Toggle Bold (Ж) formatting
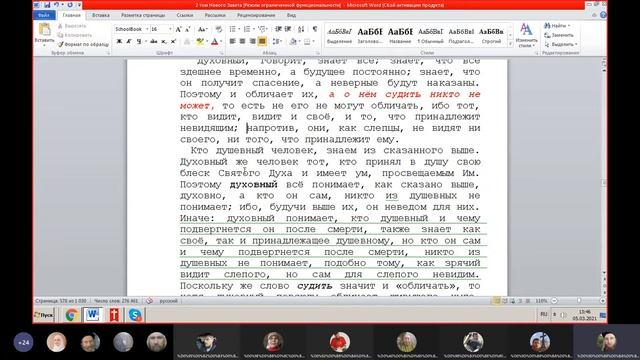The width and height of the screenshot is (640, 360). pos(119,41)
